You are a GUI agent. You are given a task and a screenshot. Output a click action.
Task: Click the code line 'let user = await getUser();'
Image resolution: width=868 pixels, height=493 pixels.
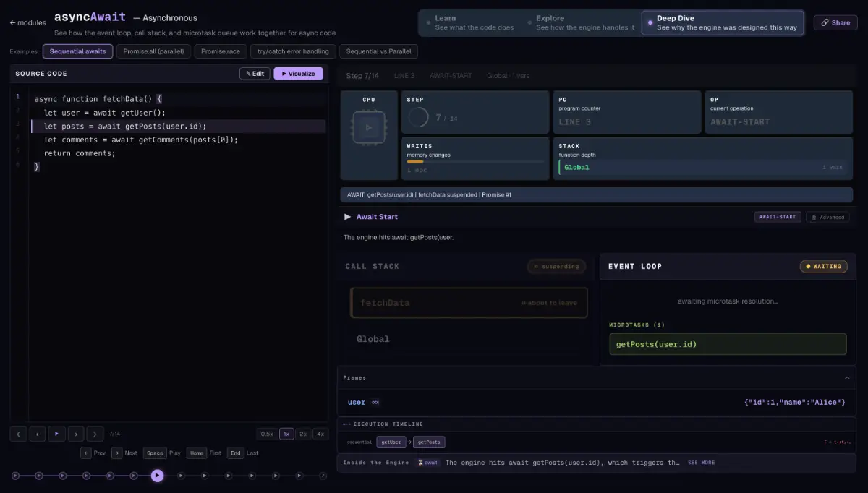[x=105, y=113]
